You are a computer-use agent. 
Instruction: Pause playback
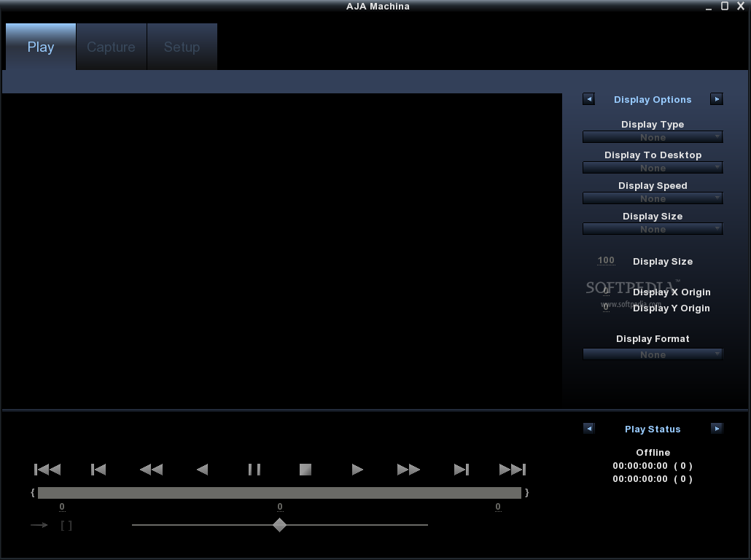(x=254, y=470)
